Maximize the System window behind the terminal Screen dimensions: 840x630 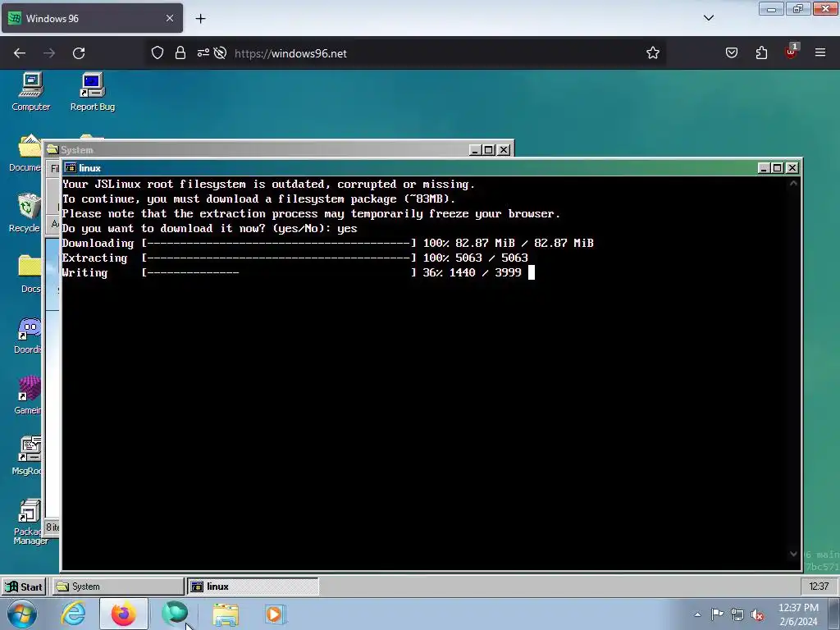(489, 150)
